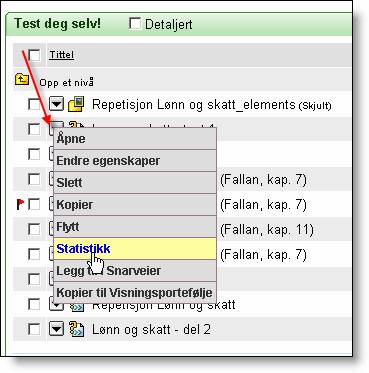Select checkbox for Repetisjon Lønn og skatt_elements row
The width and height of the screenshot is (369, 373).
34,104
